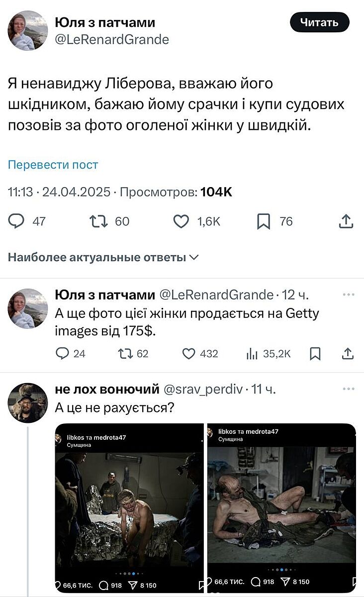This screenshot has height=597, width=364.
Task: Open more options on sraV_perdiv reply
Action: (x=348, y=389)
